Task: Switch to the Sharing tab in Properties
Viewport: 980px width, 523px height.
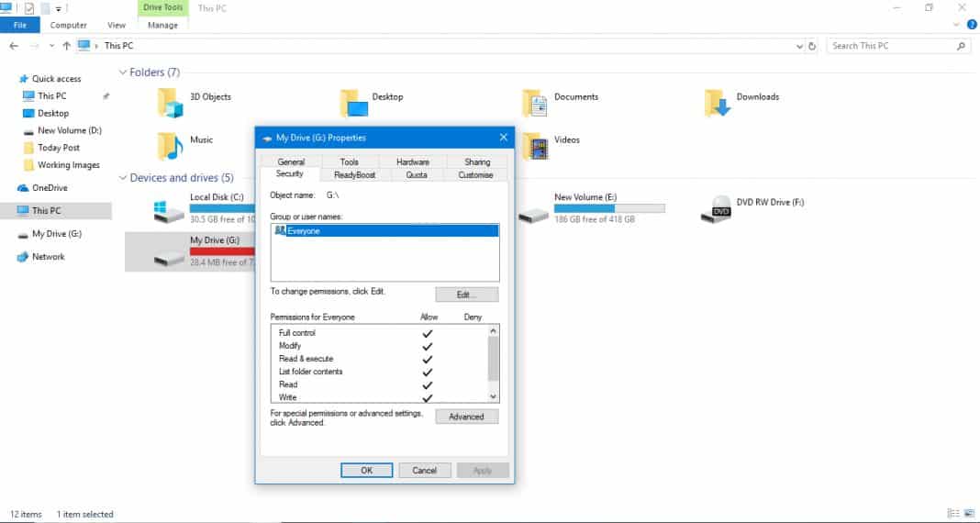Action: 477,161
